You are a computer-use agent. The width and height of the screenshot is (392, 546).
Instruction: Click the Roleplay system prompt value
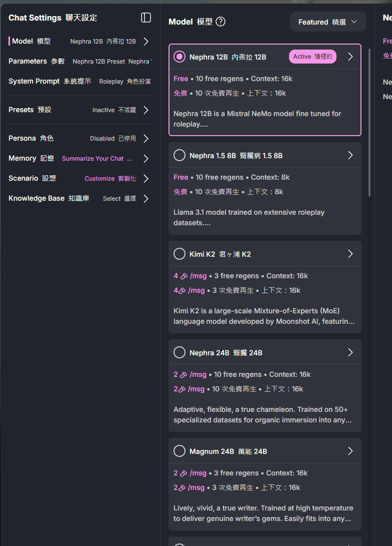click(x=125, y=82)
